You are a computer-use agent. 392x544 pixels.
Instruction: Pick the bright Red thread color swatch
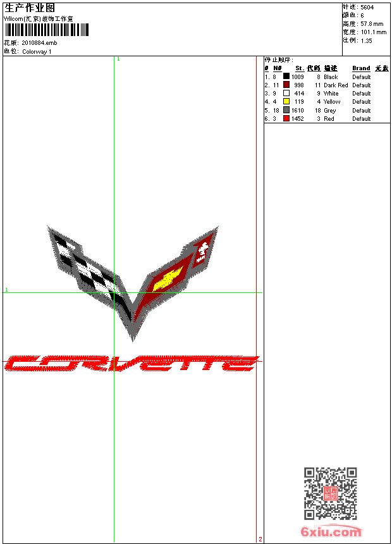[x=286, y=118]
